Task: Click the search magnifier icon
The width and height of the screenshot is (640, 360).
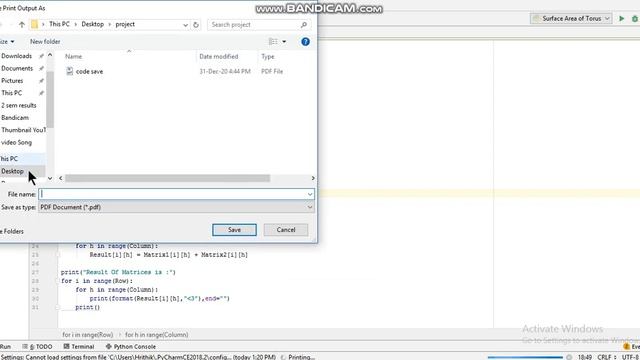Action: point(304,25)
